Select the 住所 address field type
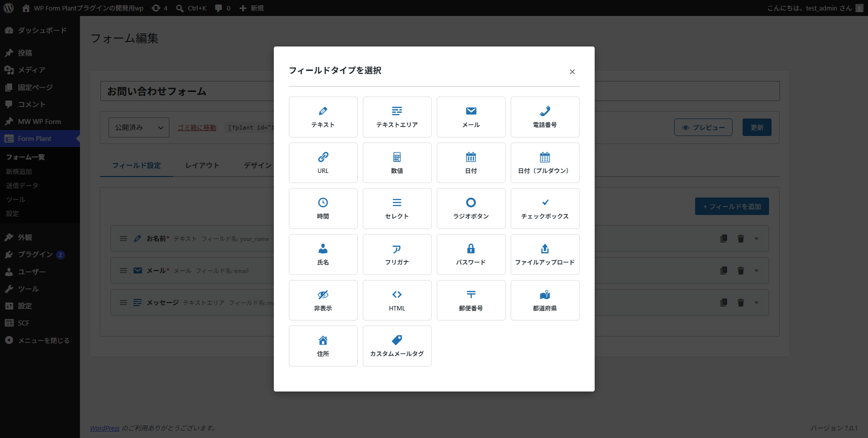 click(x=323, y=346)
